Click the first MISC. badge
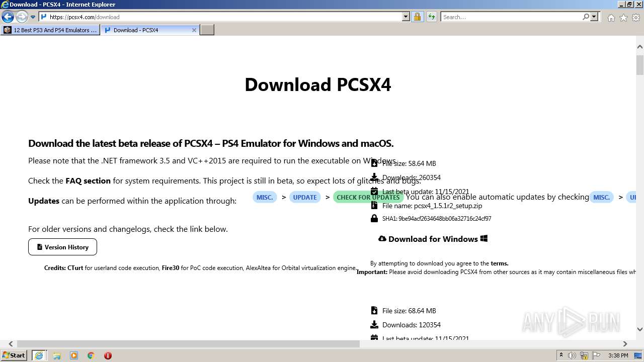Viewport: 644px width, 362px height. tap(265, 197)
